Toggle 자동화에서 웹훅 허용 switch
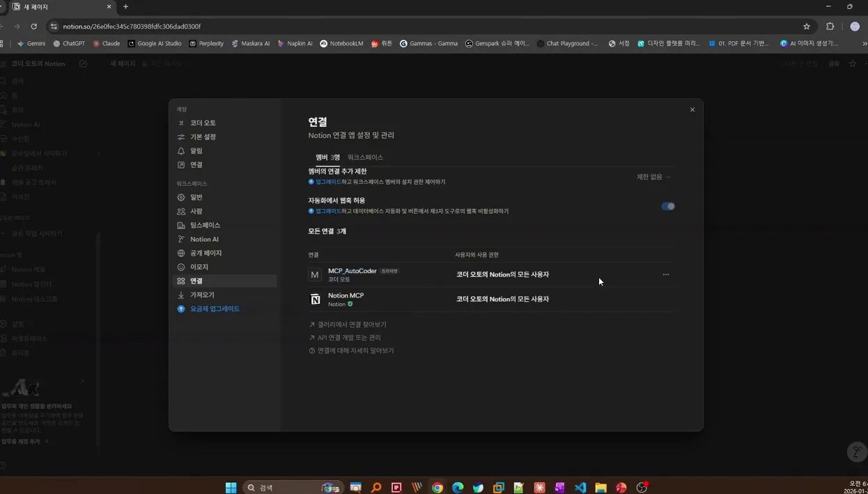Viewport: 868px width, 494px height. tap(668, 206)
